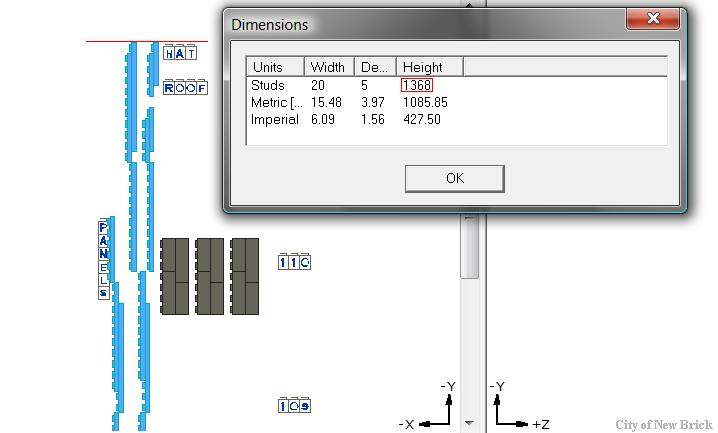Select the Imperial row label
The image size is (718, 433).
point(275,119)
